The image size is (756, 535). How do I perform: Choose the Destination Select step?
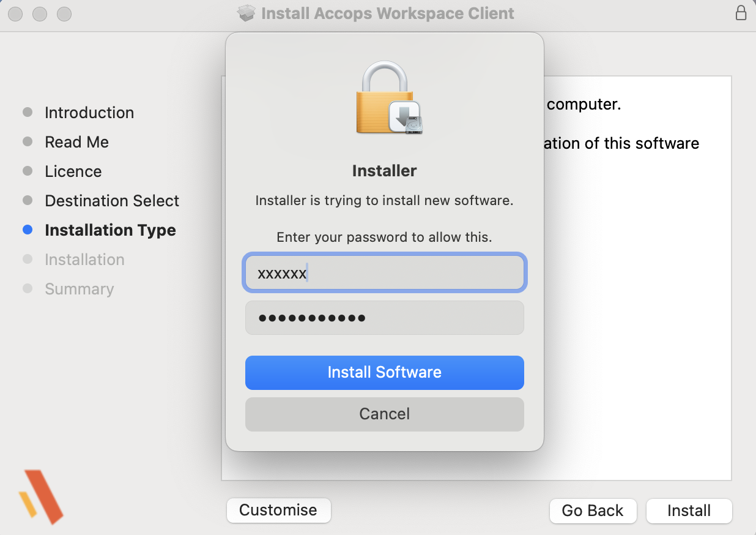tap(112, 201)
